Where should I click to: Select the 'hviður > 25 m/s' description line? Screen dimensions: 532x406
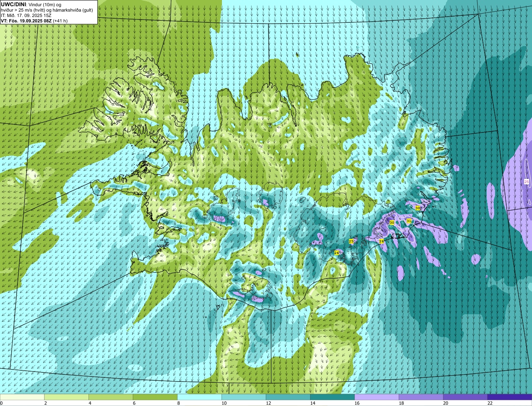click(47, 10)
